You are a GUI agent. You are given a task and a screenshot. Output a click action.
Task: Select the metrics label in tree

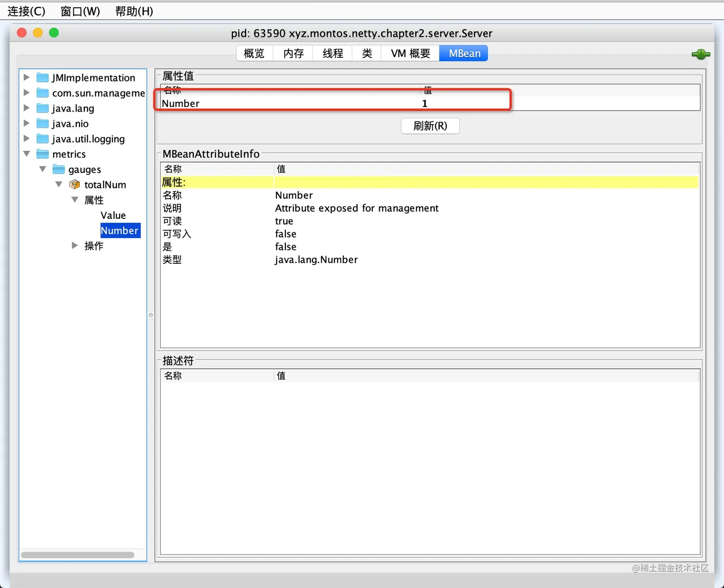pyautogui.click(x=69, y=154)
